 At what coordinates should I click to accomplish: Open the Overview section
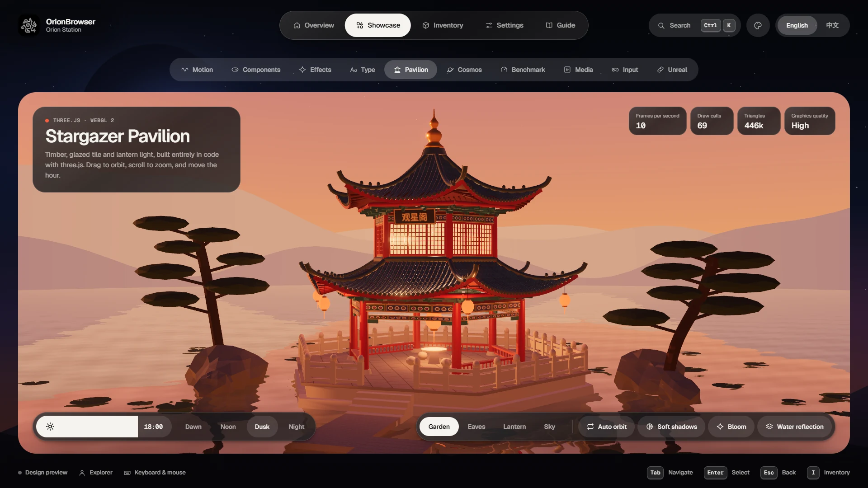[313, 25]
